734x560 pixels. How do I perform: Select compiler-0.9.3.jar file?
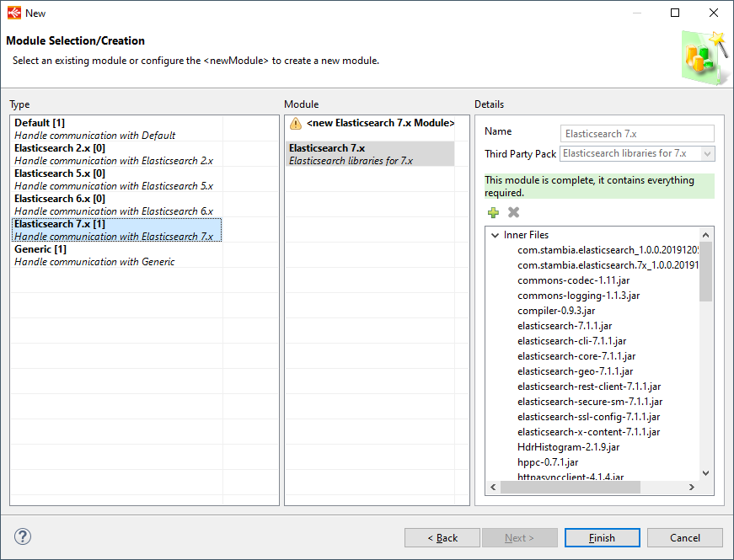click(556, 311)
